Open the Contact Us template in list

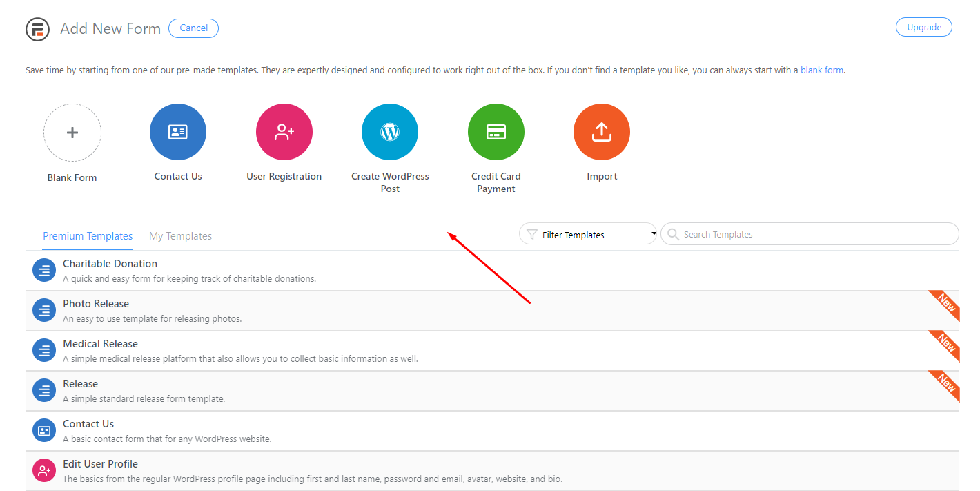tap(88, 424)
